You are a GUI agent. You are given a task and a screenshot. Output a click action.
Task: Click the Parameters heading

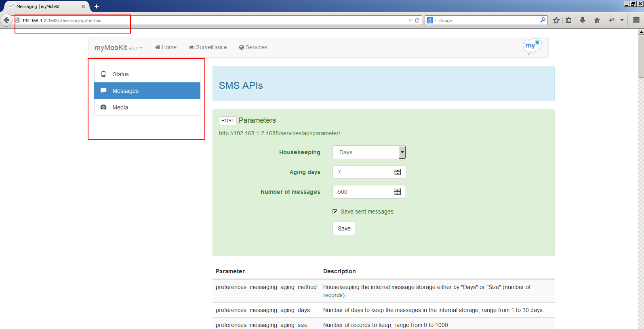coord(257,120)
